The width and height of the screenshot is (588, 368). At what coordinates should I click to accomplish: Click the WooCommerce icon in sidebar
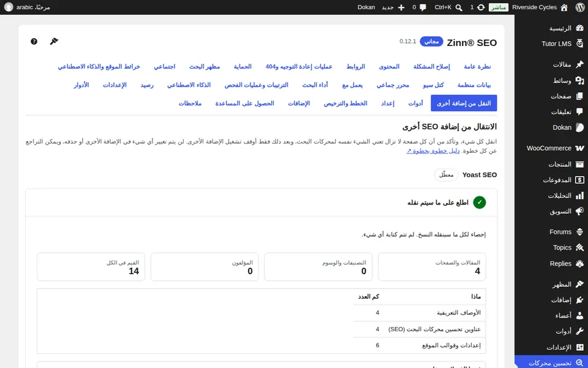click(x=580, y=148)
